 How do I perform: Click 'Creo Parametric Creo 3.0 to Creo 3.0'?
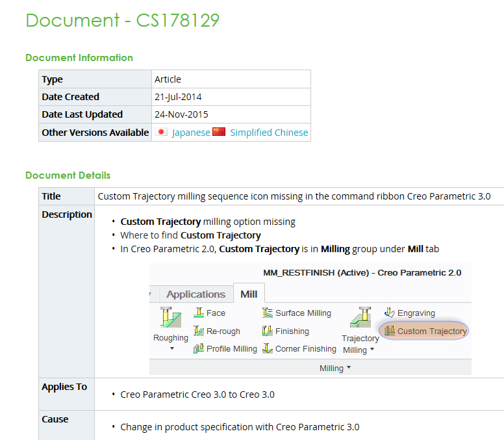tap(197, 395)
